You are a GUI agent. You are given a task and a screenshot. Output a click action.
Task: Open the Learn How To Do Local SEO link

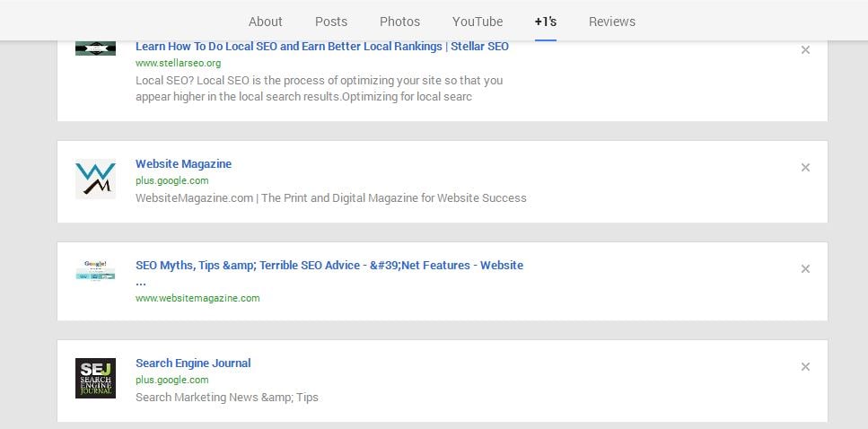point(321,46)
